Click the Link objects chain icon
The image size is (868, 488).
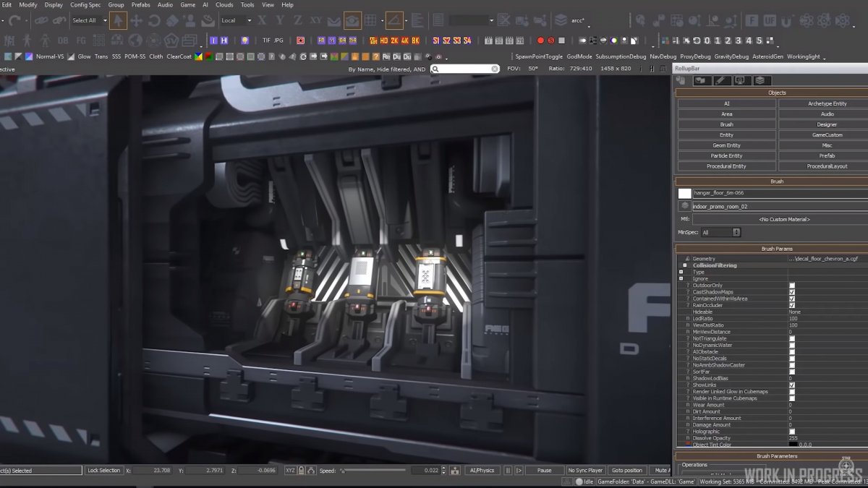(x=41, y=20)
